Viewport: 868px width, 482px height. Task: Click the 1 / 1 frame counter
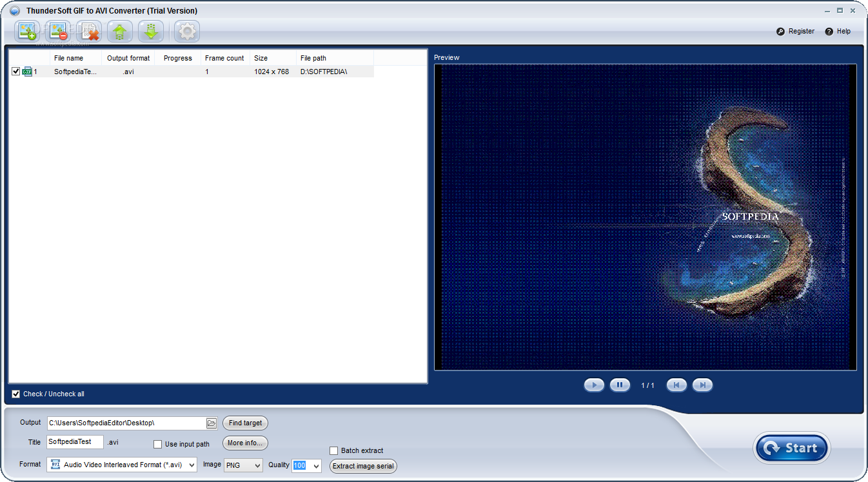point(647,385)
